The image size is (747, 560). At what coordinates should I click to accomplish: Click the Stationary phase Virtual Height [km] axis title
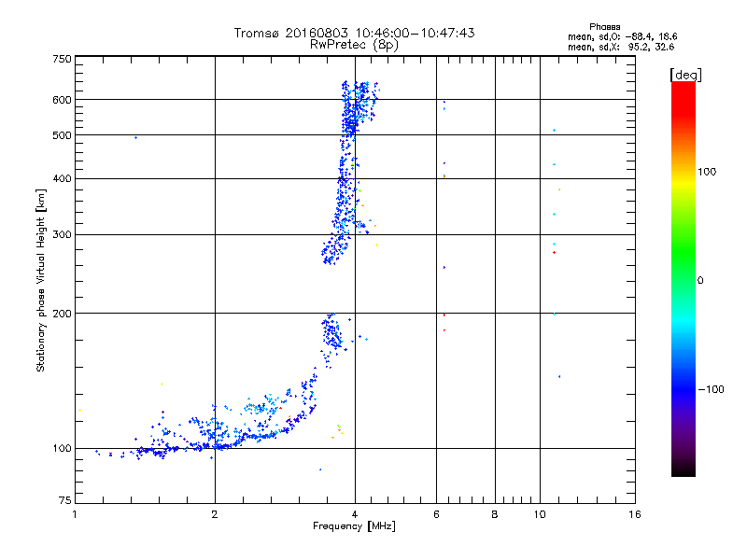tap(40, 281)
